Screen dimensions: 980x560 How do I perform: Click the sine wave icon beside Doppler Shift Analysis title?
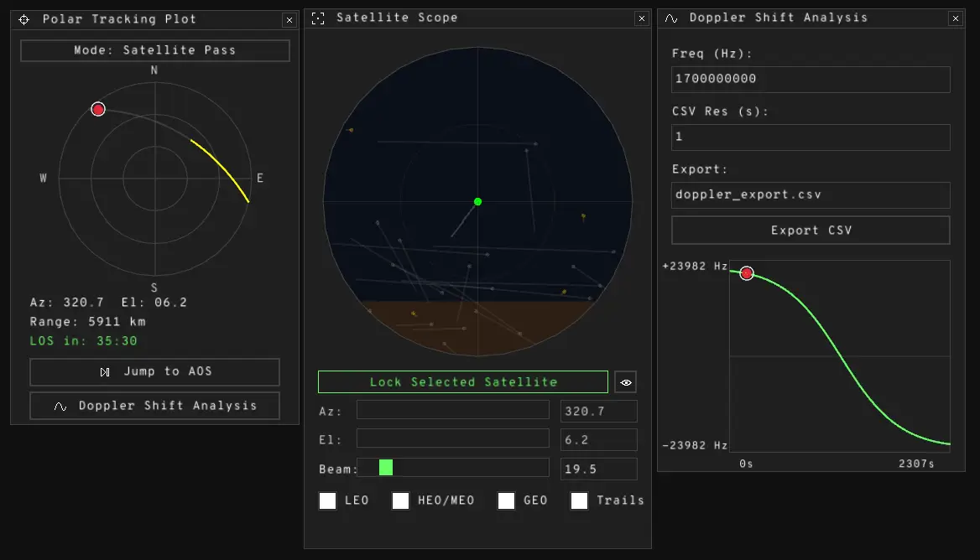(671, 18)
